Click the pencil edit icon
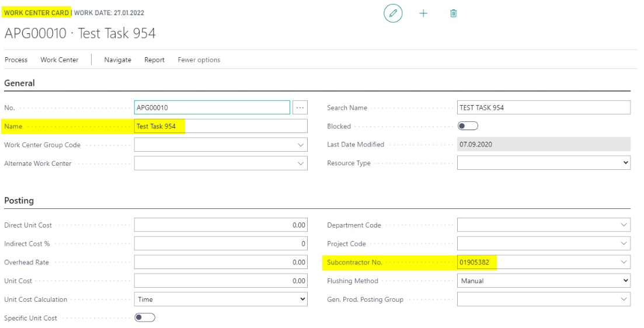The image size is (644, 328). click(393, 13)
